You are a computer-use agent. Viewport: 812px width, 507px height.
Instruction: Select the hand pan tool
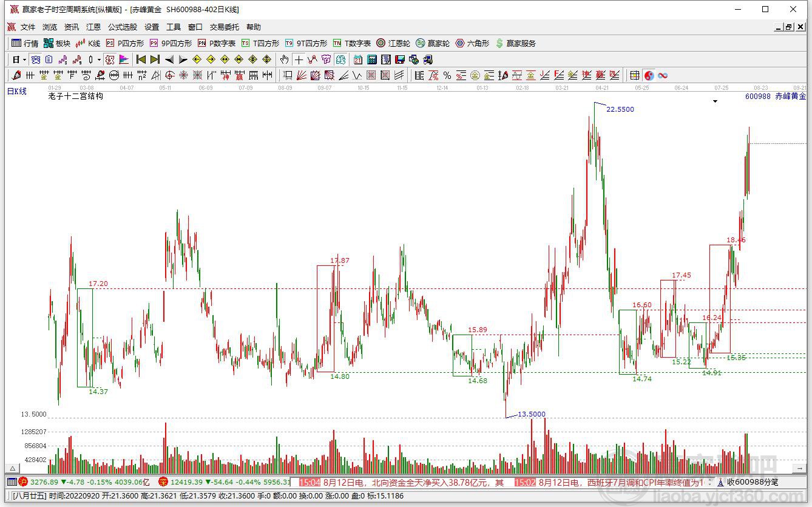pos(284,60)
